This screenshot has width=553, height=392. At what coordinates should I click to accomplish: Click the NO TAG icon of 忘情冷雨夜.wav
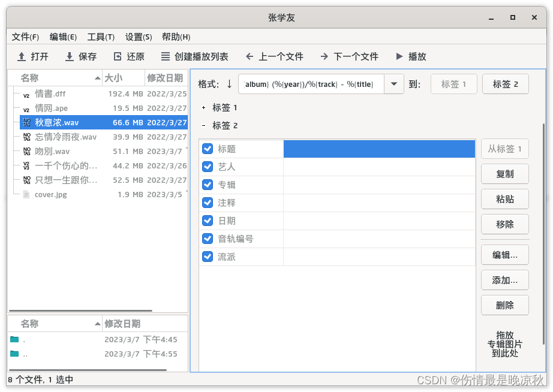tap(27, 137)
